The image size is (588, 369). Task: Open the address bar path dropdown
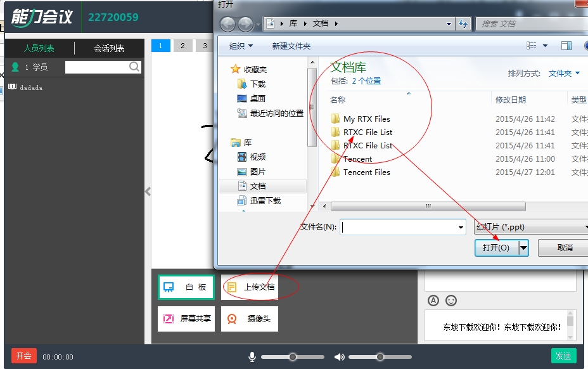click(449, 24)
